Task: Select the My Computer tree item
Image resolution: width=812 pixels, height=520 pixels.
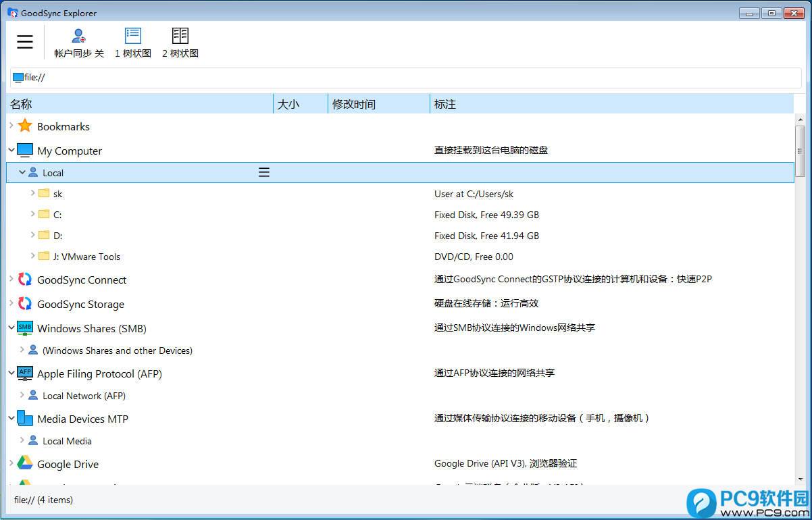Action: 70,151
